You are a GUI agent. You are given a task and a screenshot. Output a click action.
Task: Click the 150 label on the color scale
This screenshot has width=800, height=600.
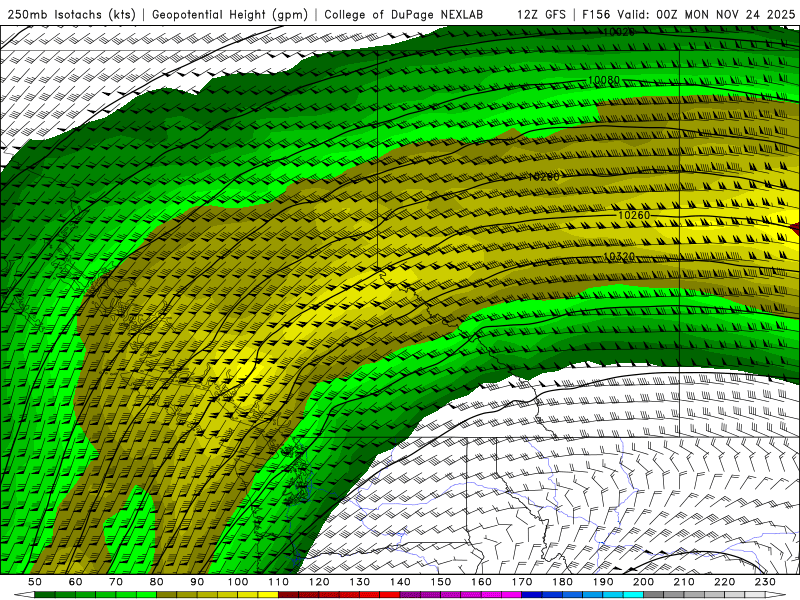[x=440, y=582]
